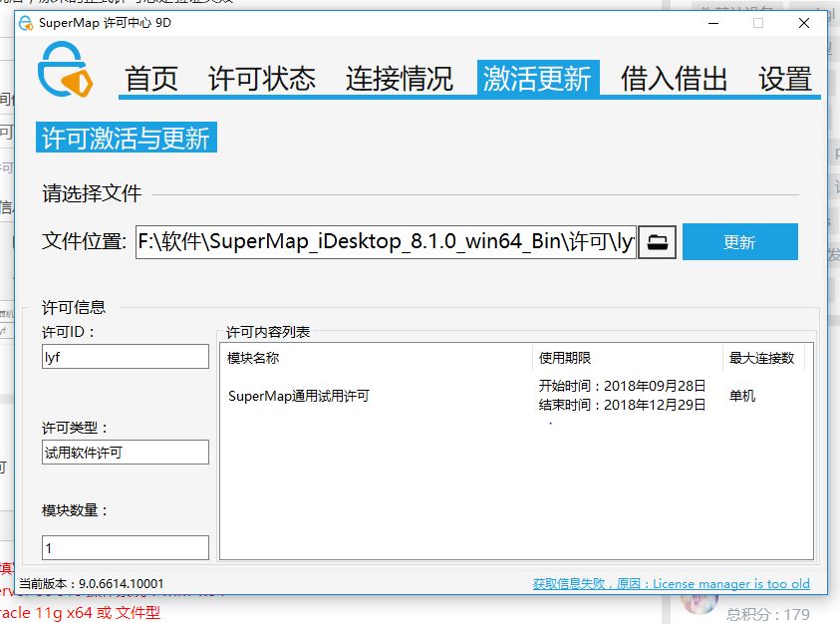The image size is (840, 624).
Task: Go to the 连接情况 tab
Action: click(400, 79)
